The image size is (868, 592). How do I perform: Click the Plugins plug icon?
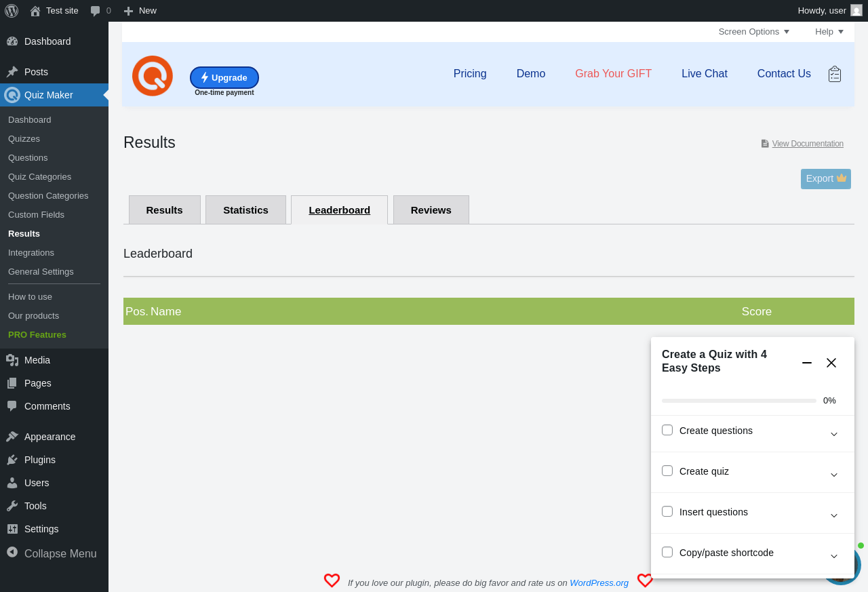pyautogui.click(x=12, y=460)
